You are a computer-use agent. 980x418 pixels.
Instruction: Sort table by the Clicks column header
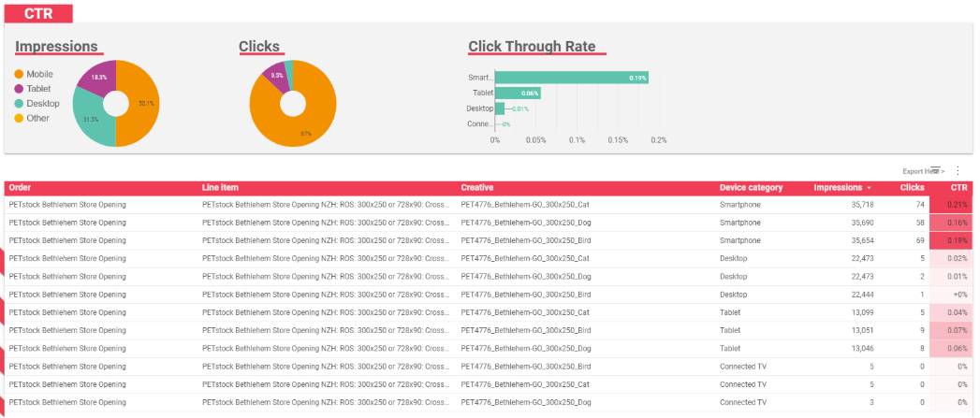pyautogui.click(x=912, y=187)
